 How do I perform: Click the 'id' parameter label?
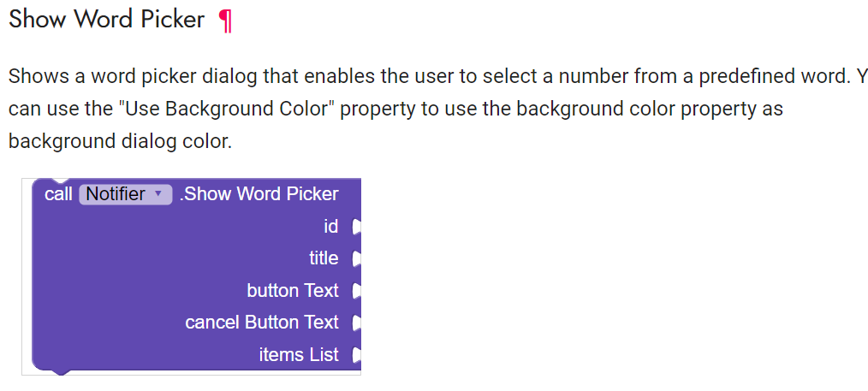[331, 227]
